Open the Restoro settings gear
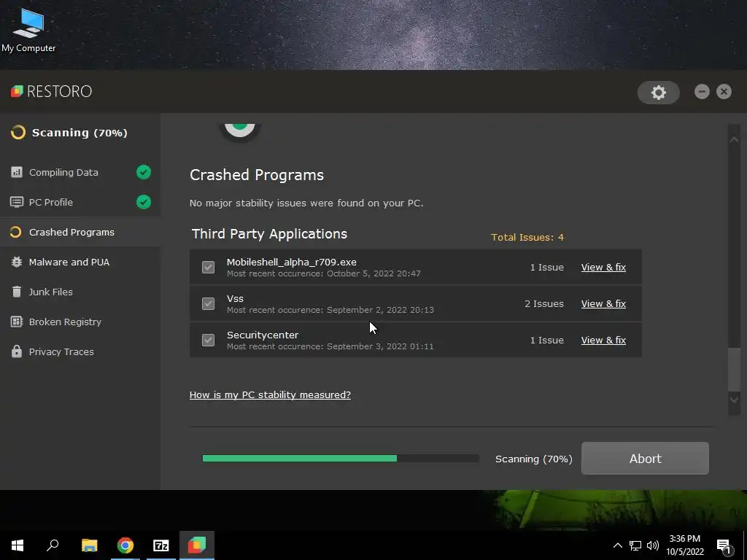The image size is (747, 560). pyautogui.click(x=659, y=93)
